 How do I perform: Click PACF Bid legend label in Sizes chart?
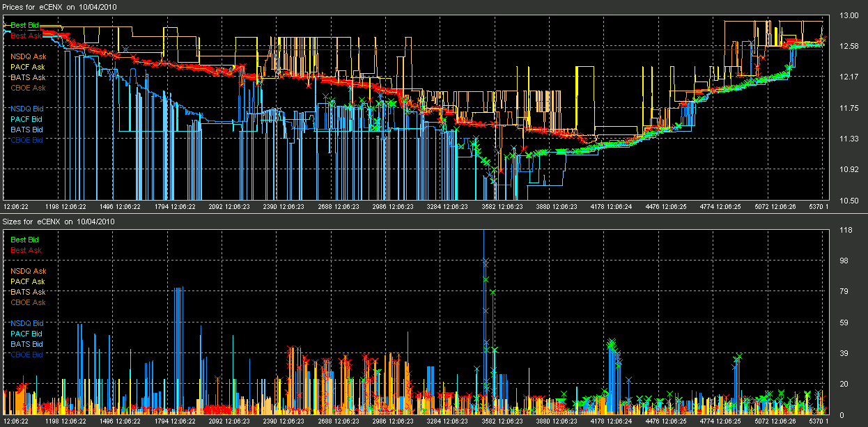(26, 334)
